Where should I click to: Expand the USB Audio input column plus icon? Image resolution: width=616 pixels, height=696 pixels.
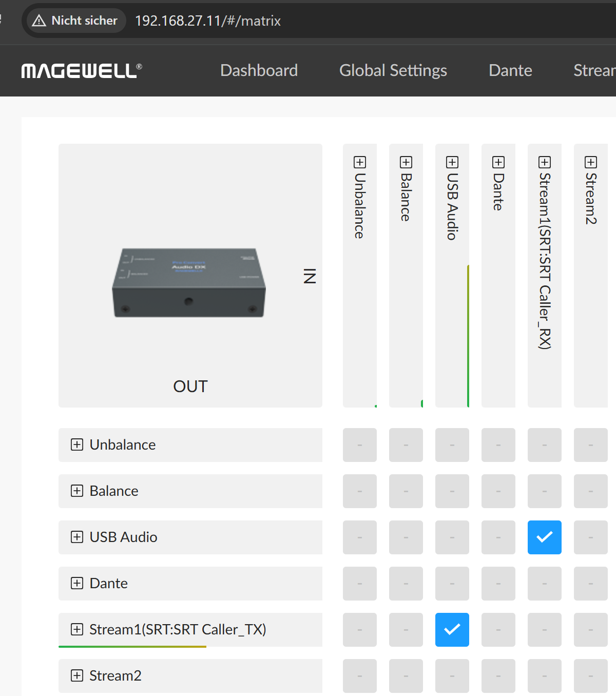pos(452,162)
